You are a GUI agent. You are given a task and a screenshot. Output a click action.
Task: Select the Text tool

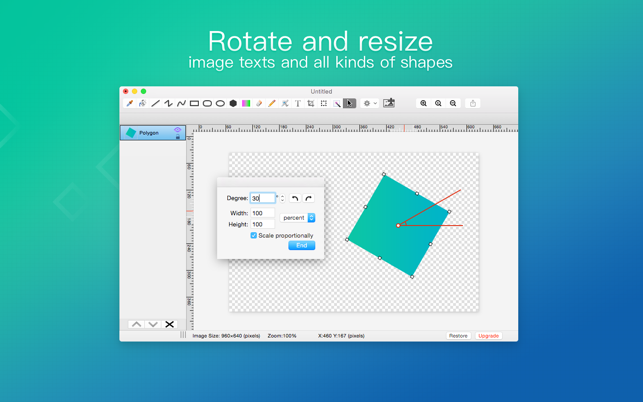click(x=298, y=103)
